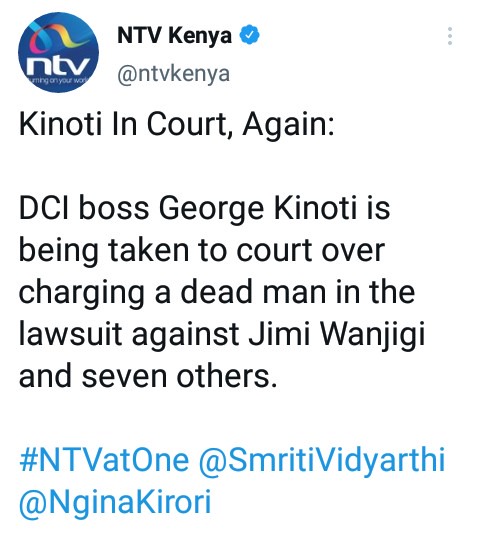Visit the @NginaKirori mention
This screenshot has height=539, width=480.
click(115, 502)
